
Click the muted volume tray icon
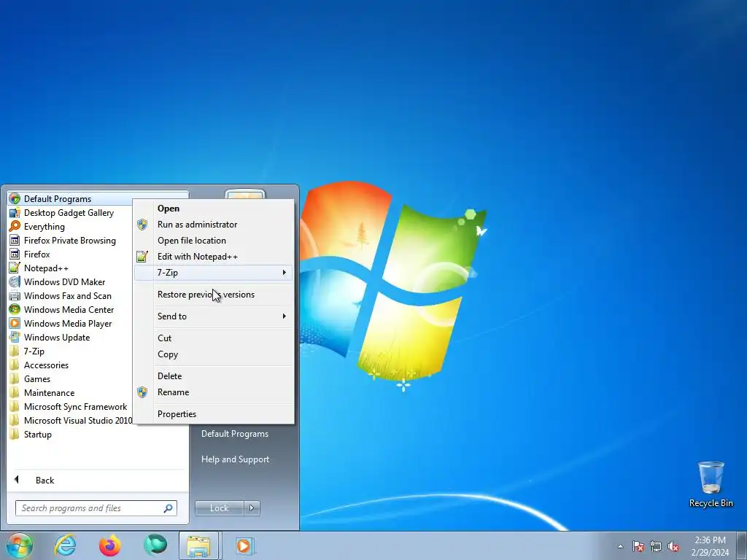(673, 546)
